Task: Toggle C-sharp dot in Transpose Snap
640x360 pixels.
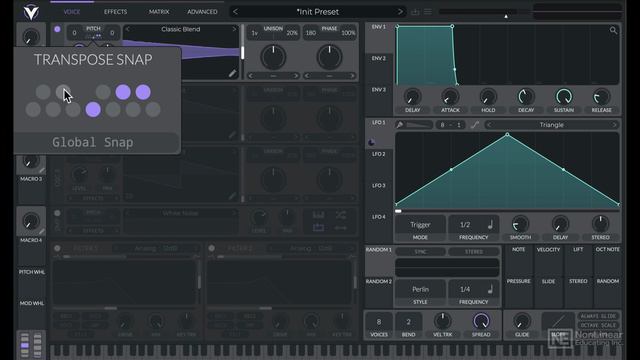Action: (x=43, y=92)
